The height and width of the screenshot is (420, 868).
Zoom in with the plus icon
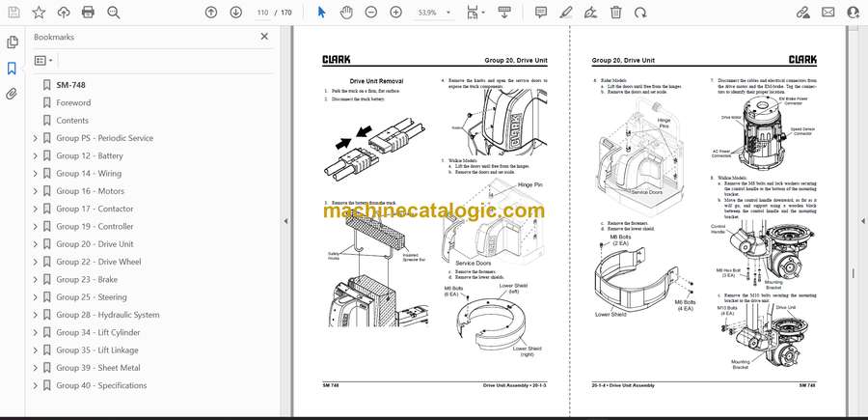pyautogui.click(x=395, y=13)
